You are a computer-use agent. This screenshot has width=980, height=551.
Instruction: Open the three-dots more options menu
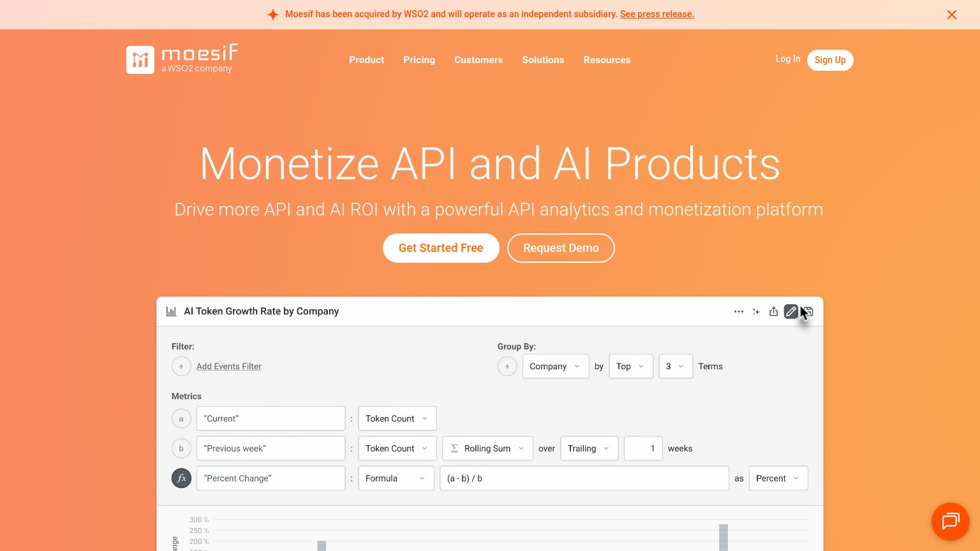[739, 311]
